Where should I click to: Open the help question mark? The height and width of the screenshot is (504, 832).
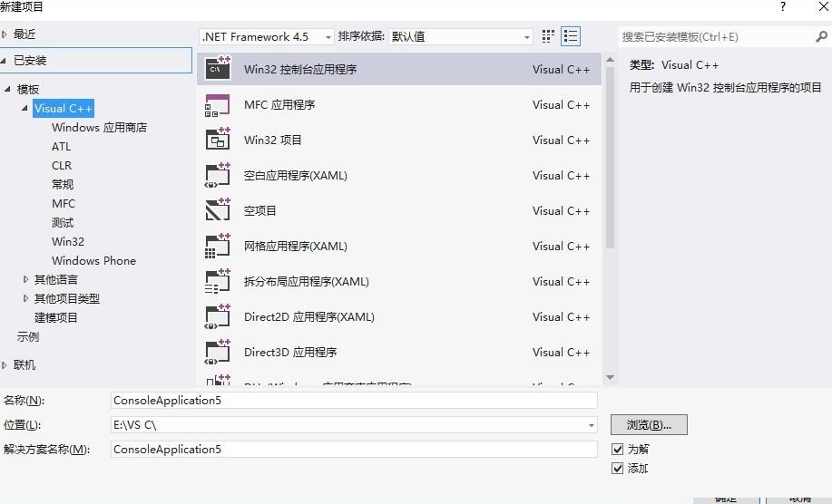tap(783, 6)
